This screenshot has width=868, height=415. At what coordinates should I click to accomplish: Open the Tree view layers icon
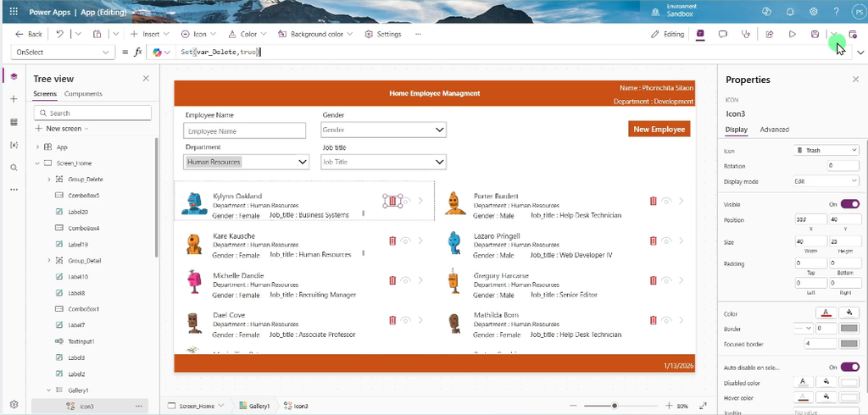pyautogui.click(x=14, y=76)
